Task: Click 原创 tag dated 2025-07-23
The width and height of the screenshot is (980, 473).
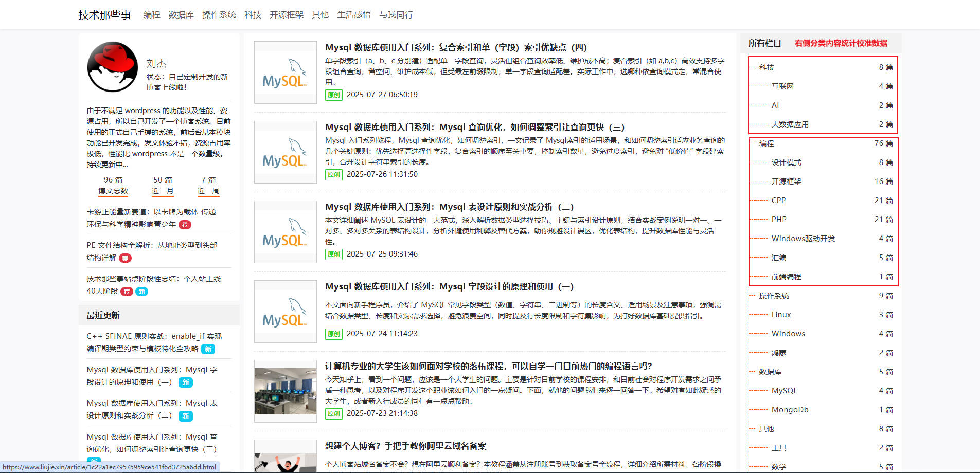Action: [x=334, y=413]
